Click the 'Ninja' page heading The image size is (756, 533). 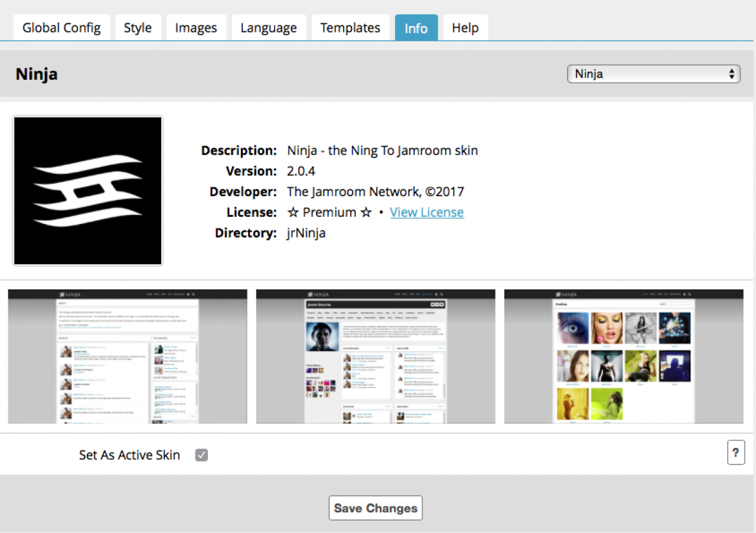click(x=37, y=74)
